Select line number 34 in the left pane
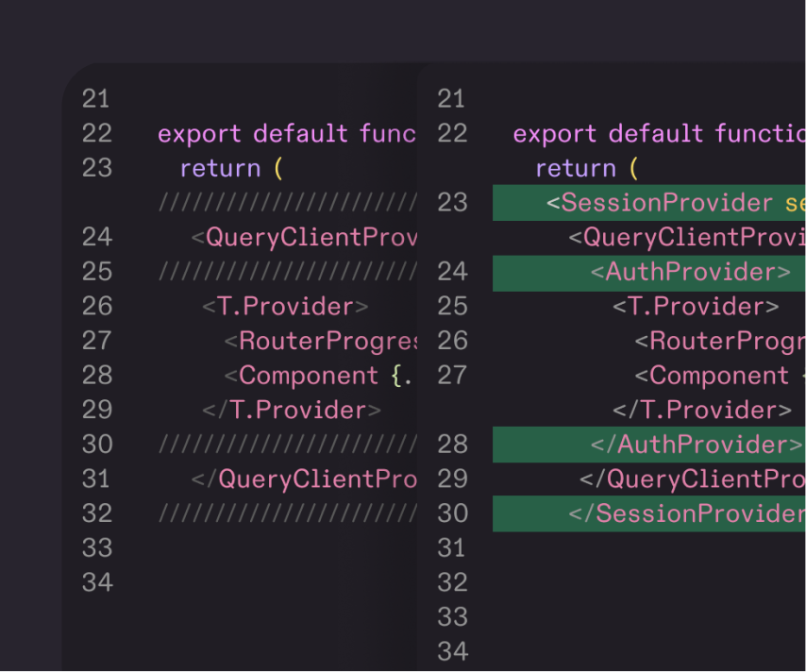The height and width of the screenshot is (672, 806). (x=96, y=582)
